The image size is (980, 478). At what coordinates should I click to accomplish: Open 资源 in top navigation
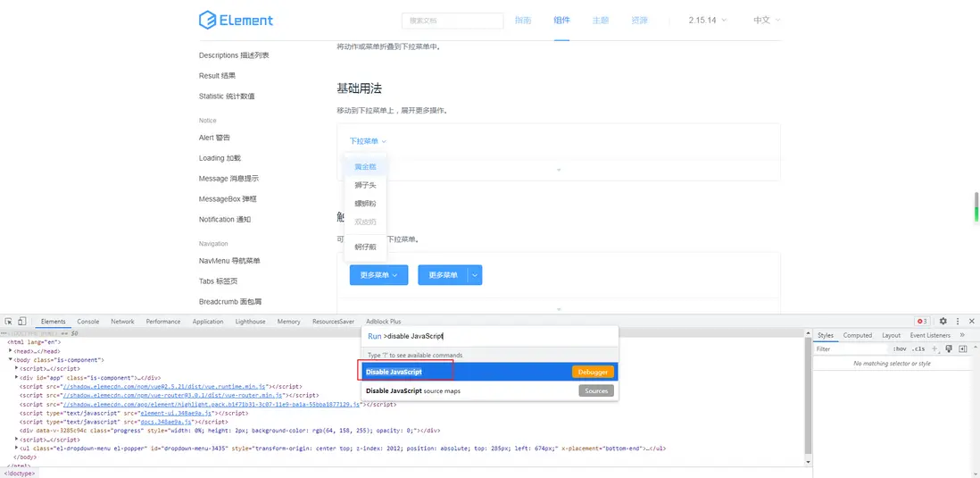click(639, 20)
